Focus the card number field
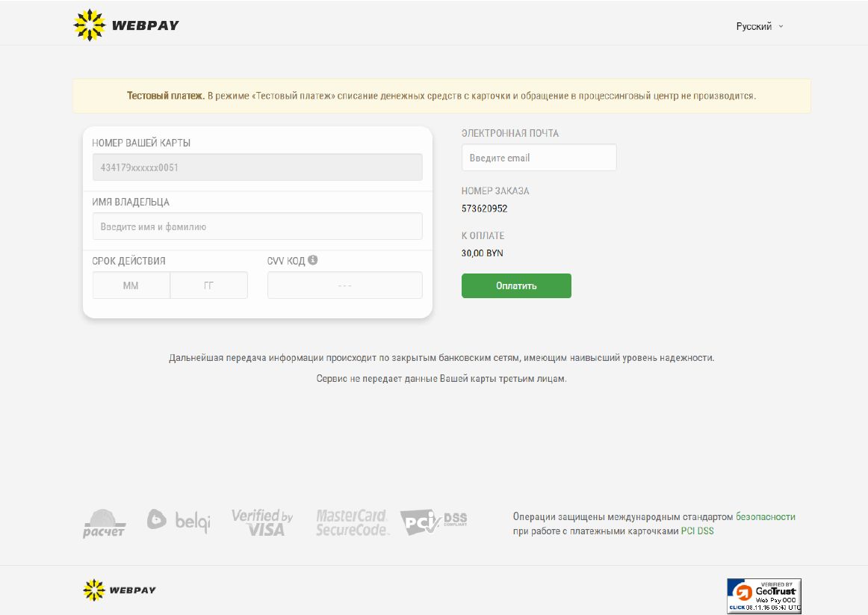Screen dimensions: 868x615 click(x=257, y=167)
